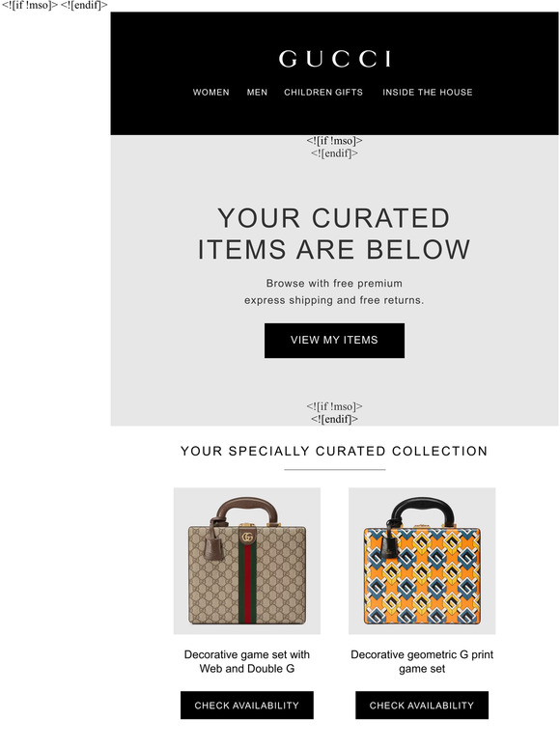
Task: Check availability of Web and Double G set
Action: click(x=247, y=705)
